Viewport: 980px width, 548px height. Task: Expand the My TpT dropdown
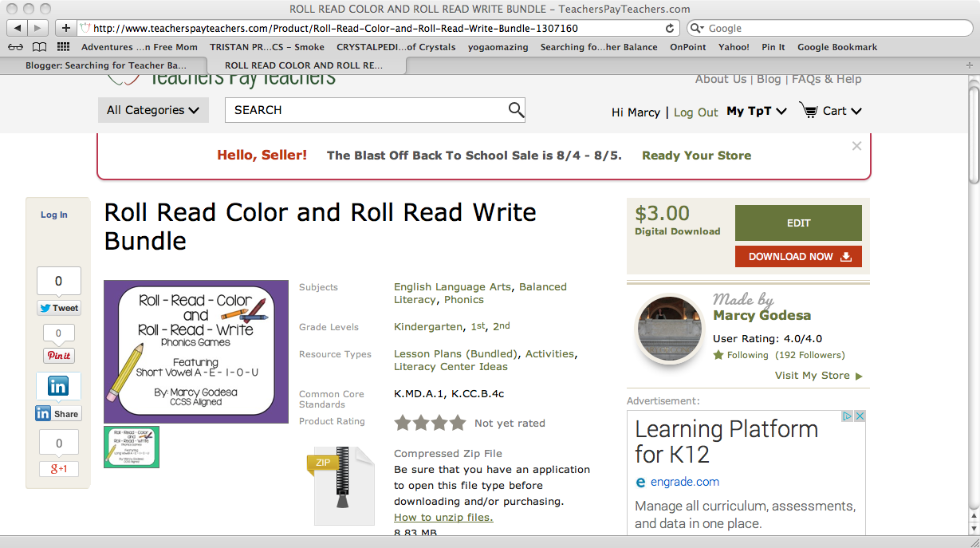757,112
